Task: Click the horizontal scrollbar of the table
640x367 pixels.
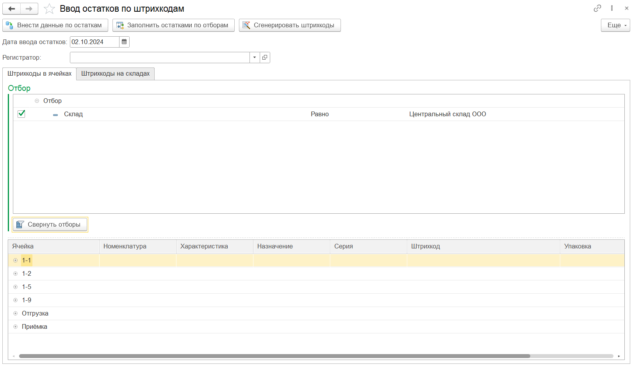Action: [x=274, y=356]
